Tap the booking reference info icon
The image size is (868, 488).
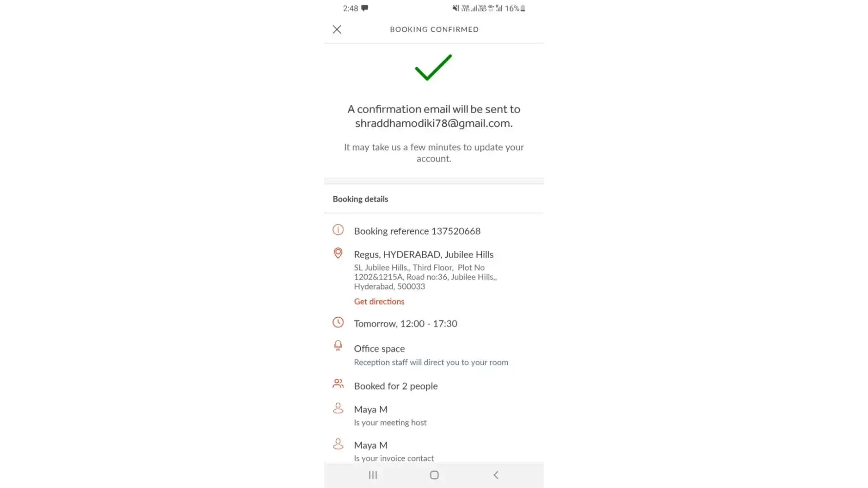coord(338,230)
